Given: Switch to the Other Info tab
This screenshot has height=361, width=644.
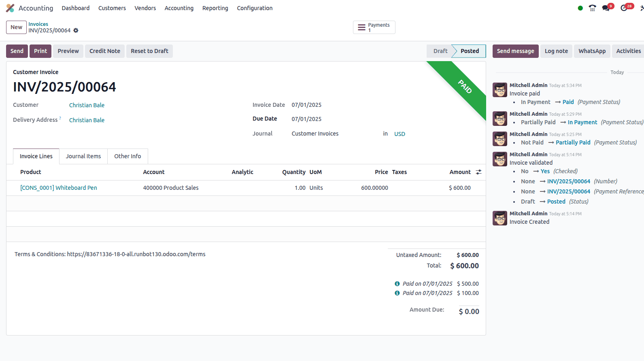Looking at the screenshot, I should click(128, 156).
